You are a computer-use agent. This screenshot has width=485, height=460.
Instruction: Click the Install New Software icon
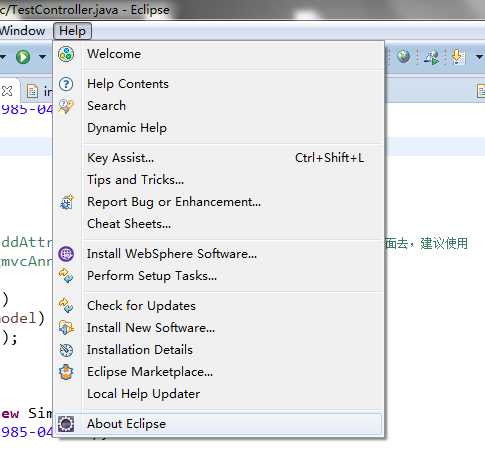66,328
